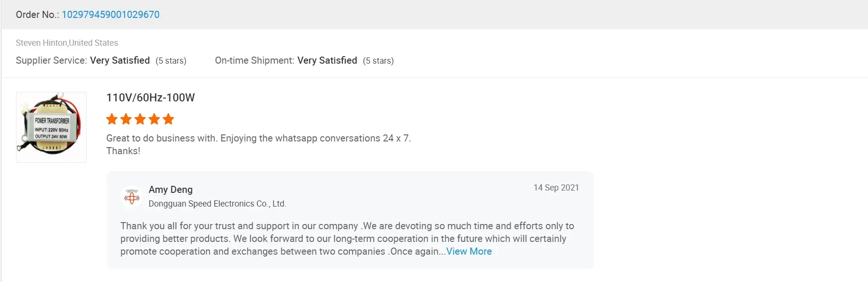
Task: Click the third orange rating star
Action: click(140, 119)
